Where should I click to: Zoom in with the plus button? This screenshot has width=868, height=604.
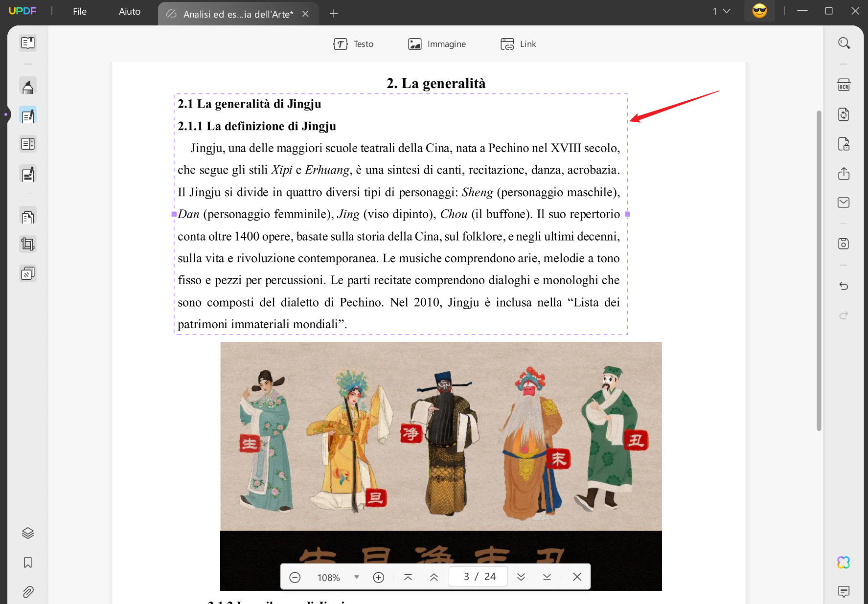pos(378,577)
